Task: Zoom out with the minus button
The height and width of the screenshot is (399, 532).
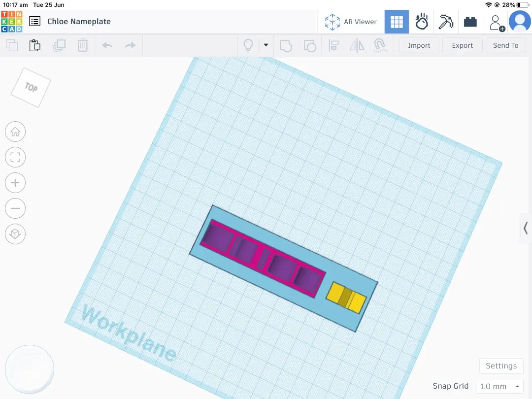Action: (x=15, y=208)
